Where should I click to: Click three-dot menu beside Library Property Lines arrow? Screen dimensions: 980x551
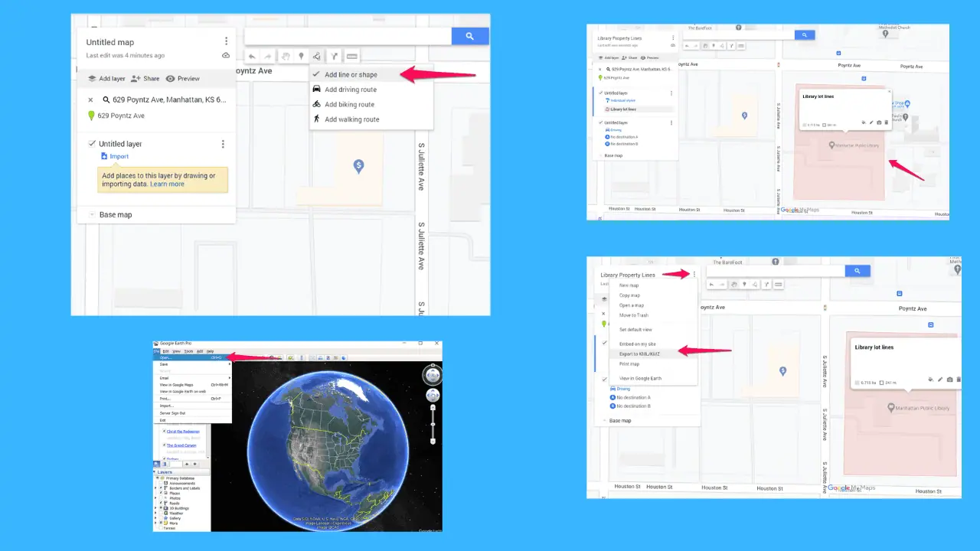click(x=694, y=274)
